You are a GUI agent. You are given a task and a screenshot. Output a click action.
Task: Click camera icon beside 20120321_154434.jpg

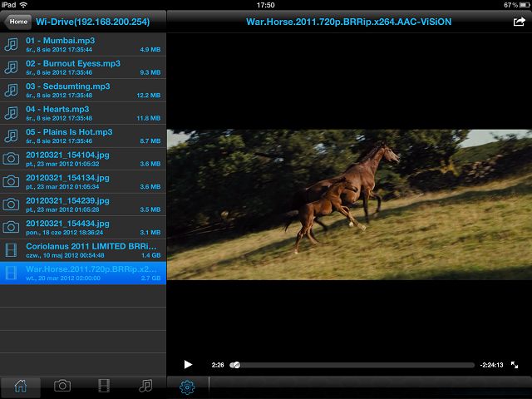(x=11, y=227)
